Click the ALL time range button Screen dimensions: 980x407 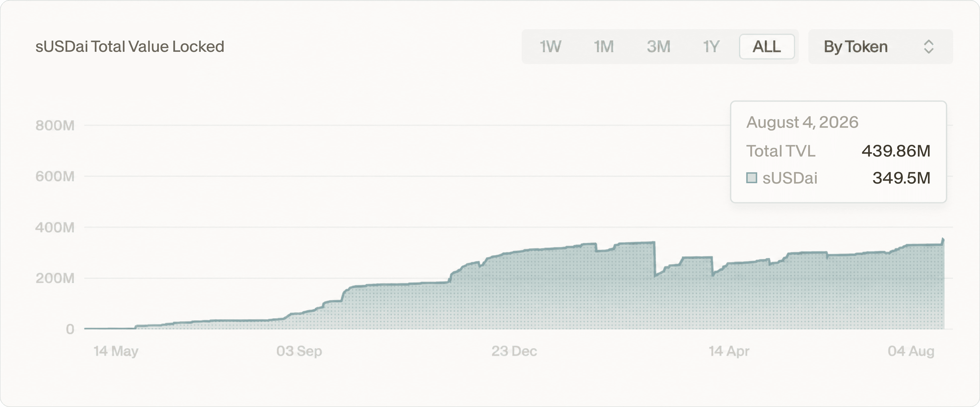[x=766, y=47]
